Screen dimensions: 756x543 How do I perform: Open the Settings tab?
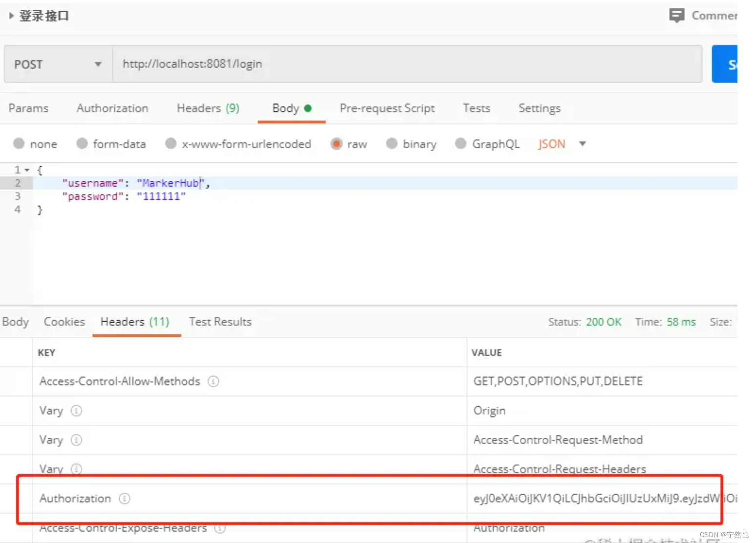pos(540,108)
